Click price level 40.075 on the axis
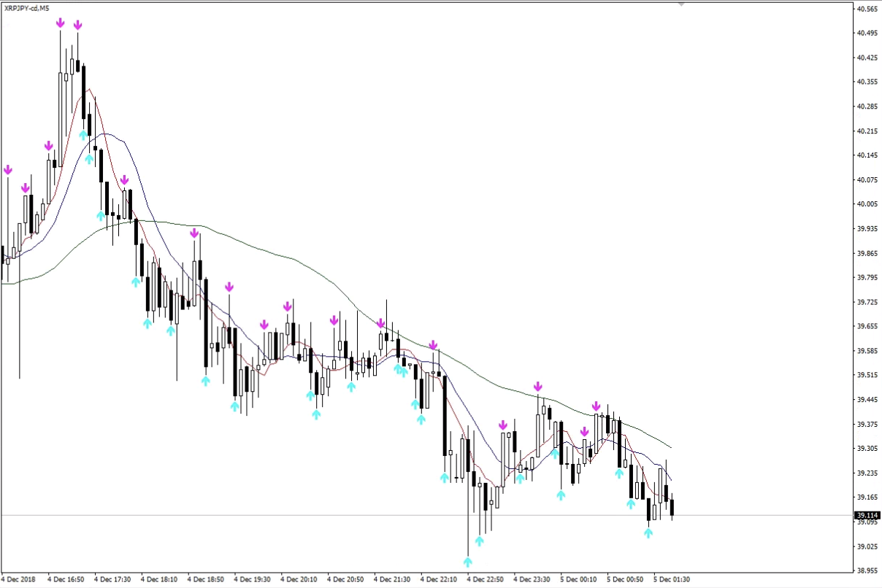Image resolution: width=882 pixels, height=588 pixels. pos(867,179)
